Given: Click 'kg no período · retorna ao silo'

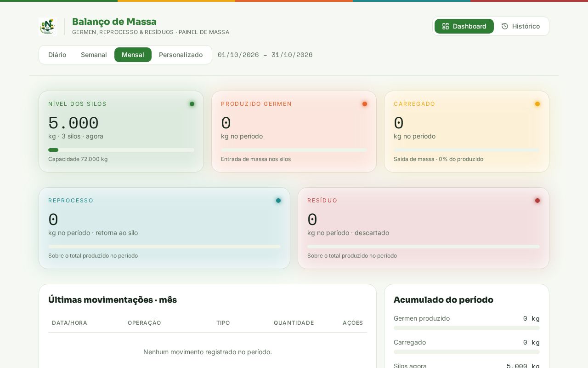Looking at the screenshot, I should (93, 233).
